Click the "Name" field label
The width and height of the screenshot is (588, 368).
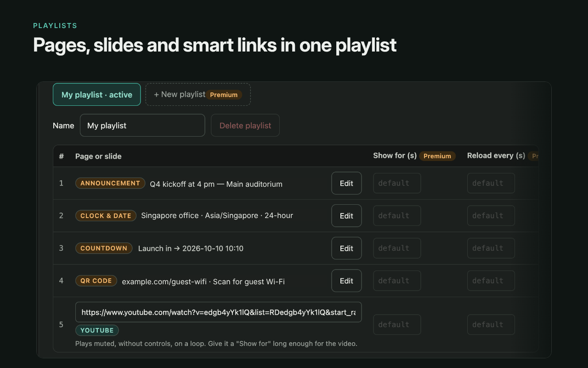click(x=63, y=126)
